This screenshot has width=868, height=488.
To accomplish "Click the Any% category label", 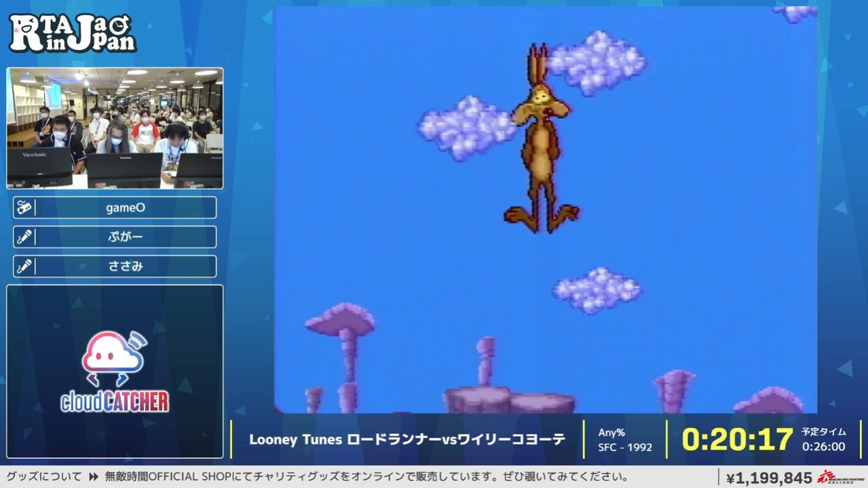I will (x=611, y=432).
